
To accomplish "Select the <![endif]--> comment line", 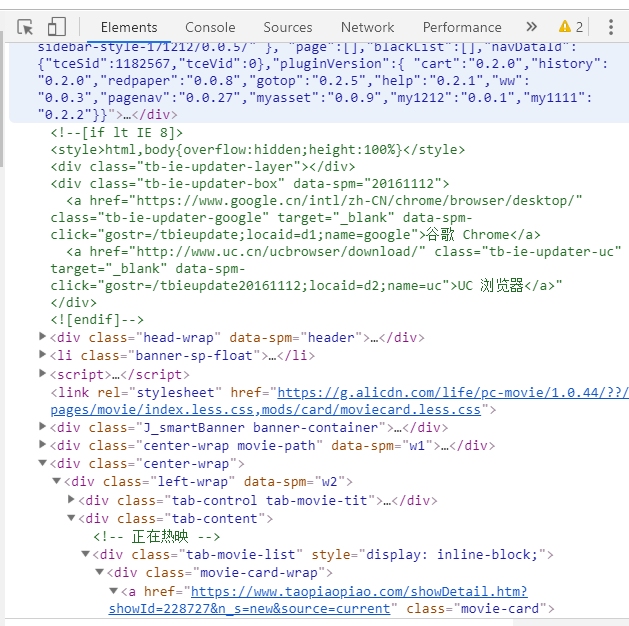I will point(97,320).
